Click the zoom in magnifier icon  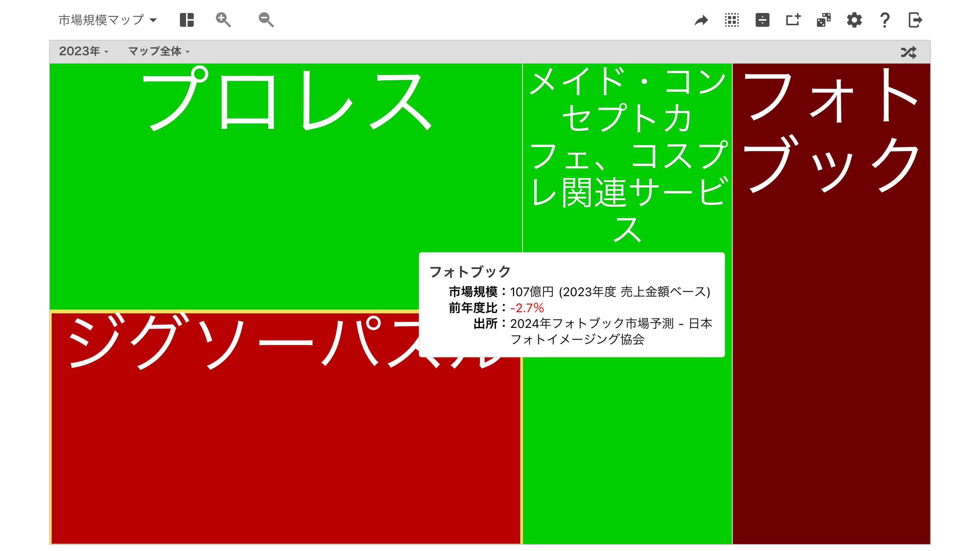coord(223,20)
